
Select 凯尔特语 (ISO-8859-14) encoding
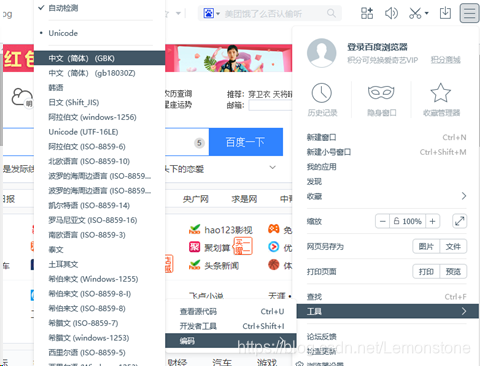[x=99, y=205]
